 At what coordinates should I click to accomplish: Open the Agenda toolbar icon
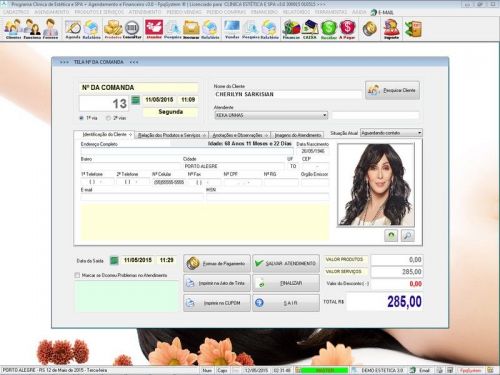73,29
